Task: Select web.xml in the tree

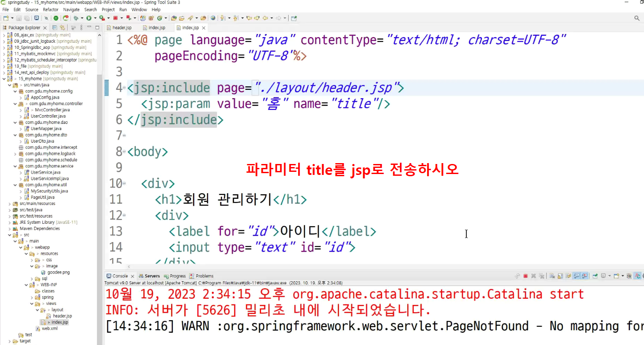Action: [x=49, y=328]
